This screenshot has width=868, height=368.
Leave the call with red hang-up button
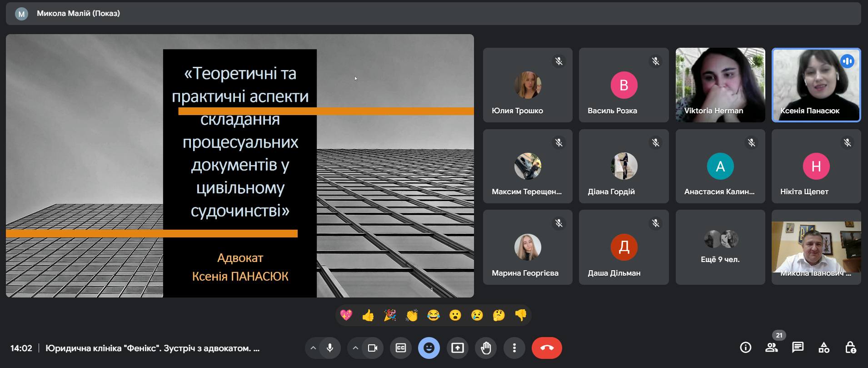(547, 348)
